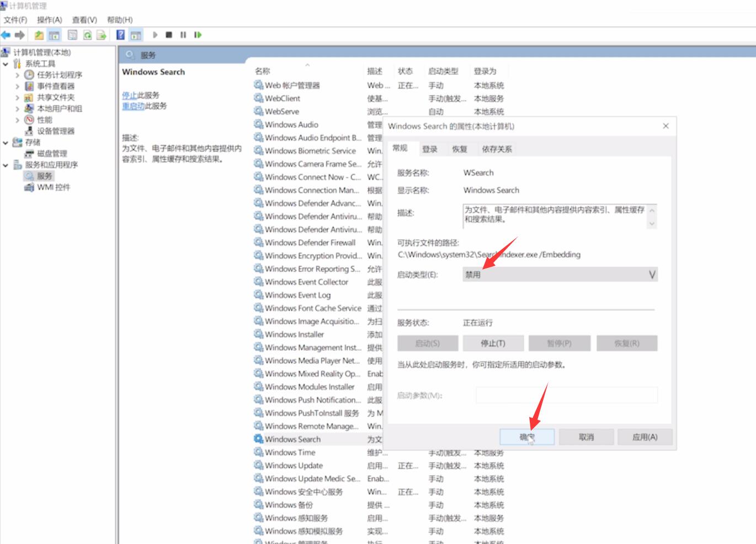Click the 确定 button
The image size is (756, 544).
point(527,437)
